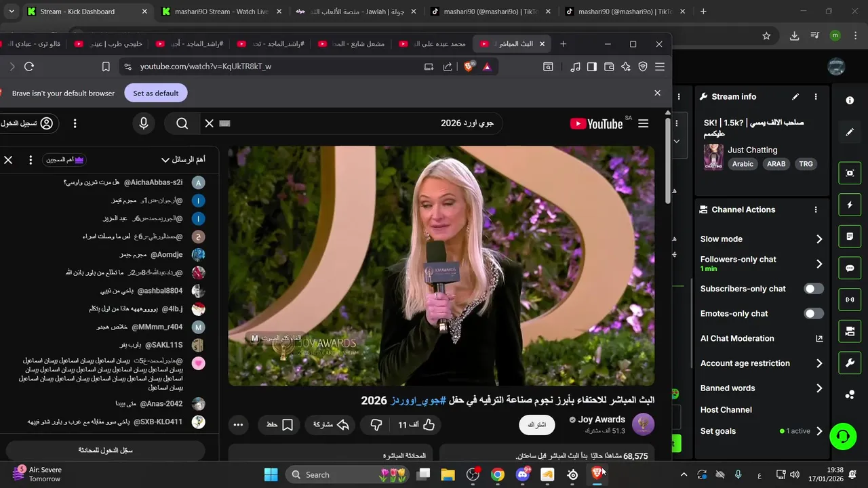Screen dimensions: 868x488
Task: Open Brave Leo AI sparkle icon
Action: point(626,66)
